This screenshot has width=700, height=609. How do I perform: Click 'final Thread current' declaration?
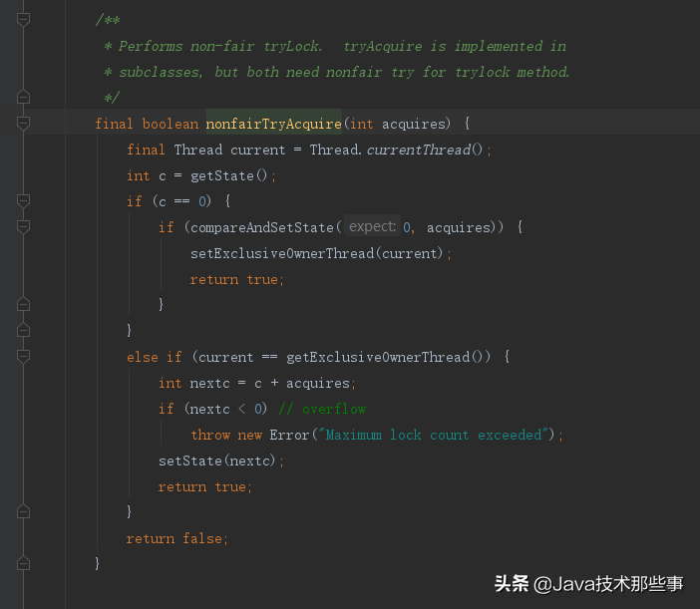pyautogui.click(x=205, y=150)
